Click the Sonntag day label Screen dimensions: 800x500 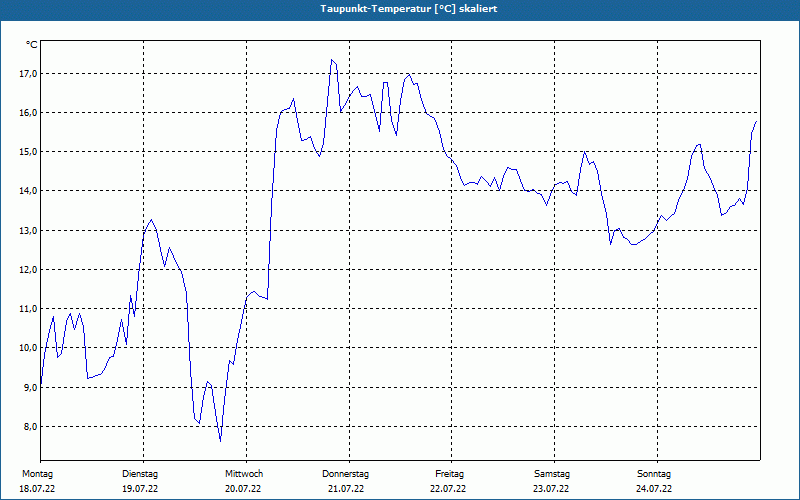pos(654,474)
